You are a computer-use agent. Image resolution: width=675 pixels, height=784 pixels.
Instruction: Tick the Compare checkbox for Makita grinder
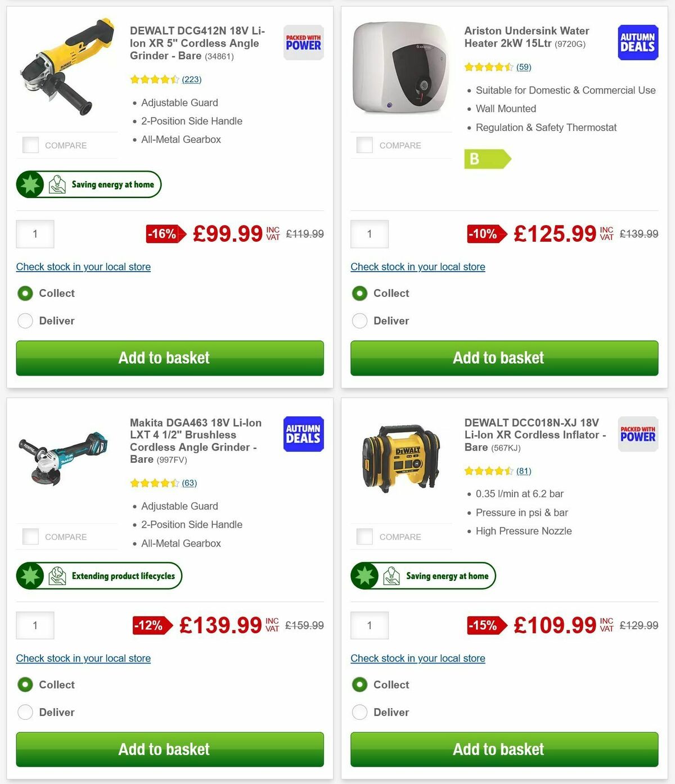click(30, 536)
